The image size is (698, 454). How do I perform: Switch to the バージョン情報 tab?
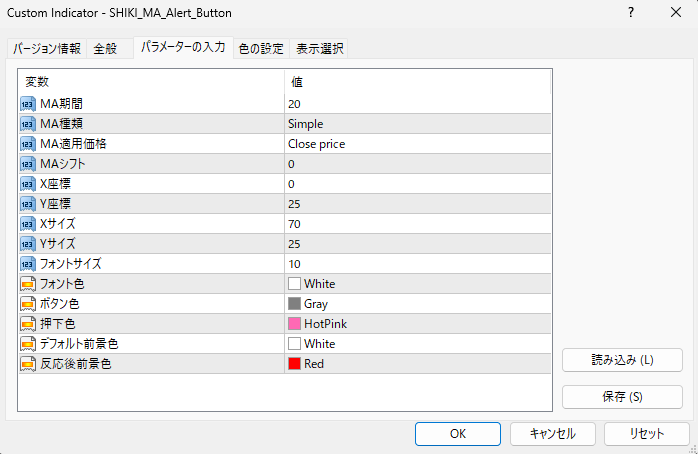click(47, 49)
